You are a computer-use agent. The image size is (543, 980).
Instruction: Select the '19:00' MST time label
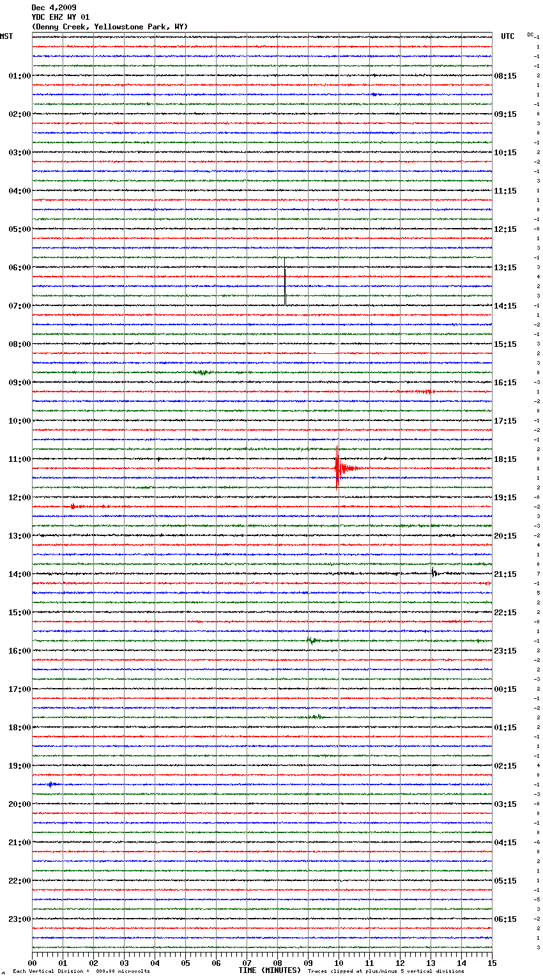pyautogui.click(x=20, y=766)
